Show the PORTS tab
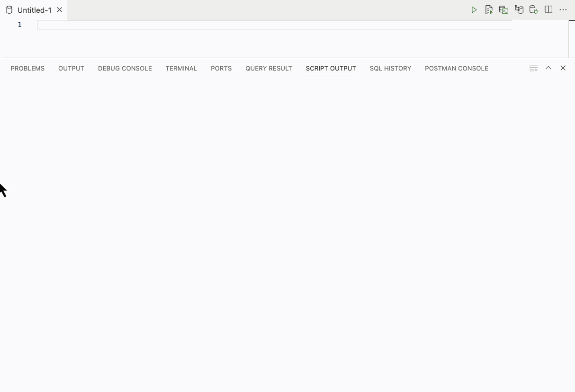 click(x=221, y=69)
